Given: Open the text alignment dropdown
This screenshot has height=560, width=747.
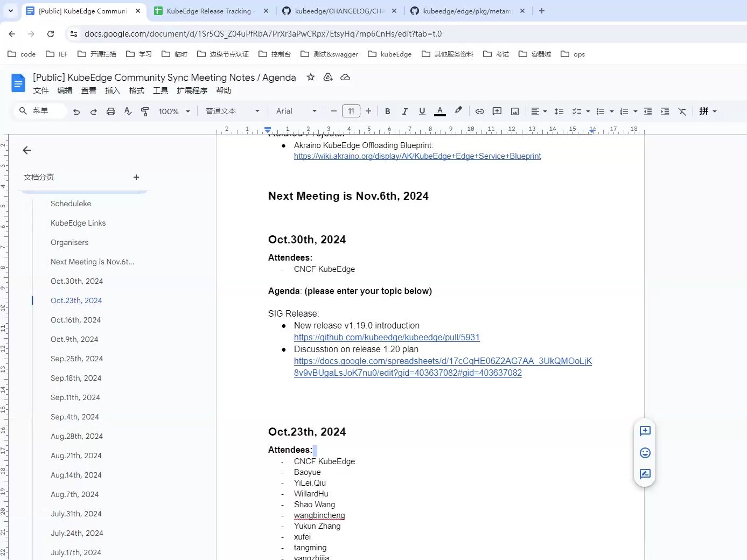Looking at the screenshot, I should point(539,111).
